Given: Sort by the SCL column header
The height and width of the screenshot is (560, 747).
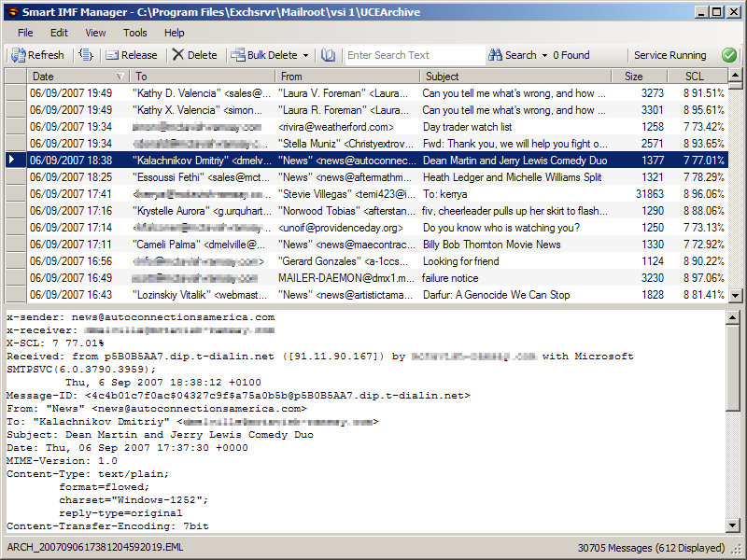Looking at the screenshot, I should (698, 77).
